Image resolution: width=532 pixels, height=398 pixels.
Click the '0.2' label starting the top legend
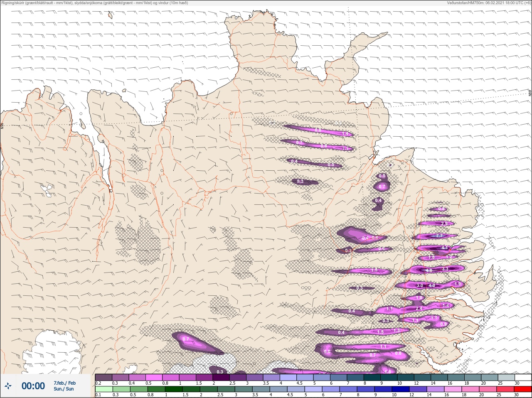point(98,383)
